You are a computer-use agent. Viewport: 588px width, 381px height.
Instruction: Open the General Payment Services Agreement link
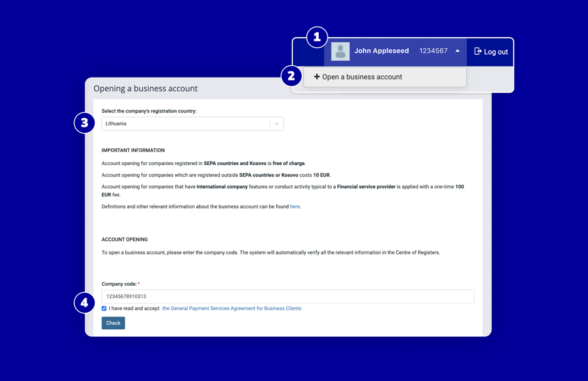coord(232,308)
